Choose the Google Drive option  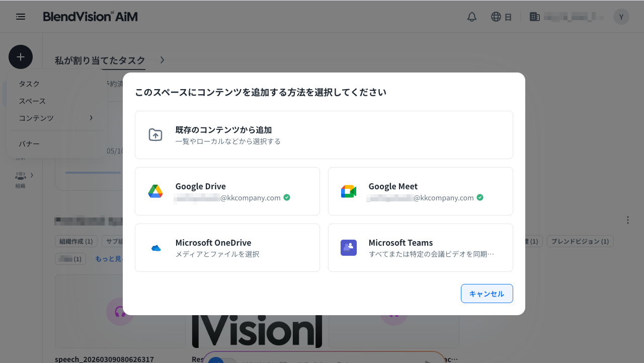[227, 191]
